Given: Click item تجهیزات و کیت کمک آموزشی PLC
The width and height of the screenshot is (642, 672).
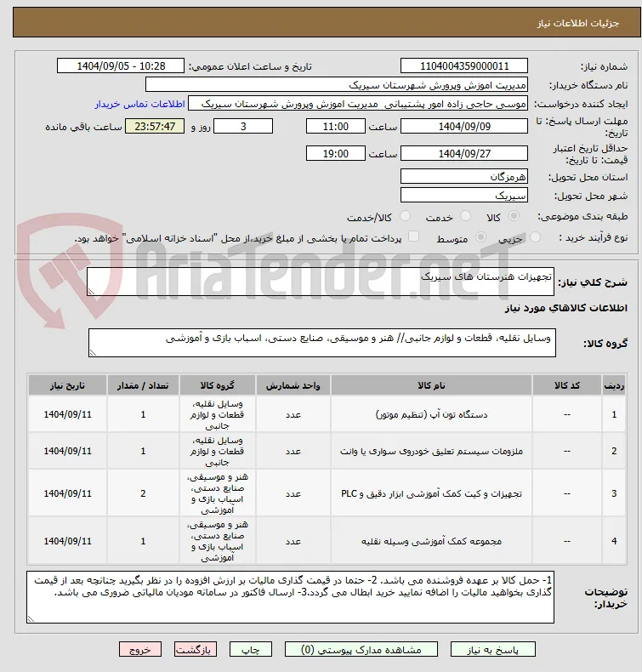Looking at the screenshot, I should pos(431,493).
